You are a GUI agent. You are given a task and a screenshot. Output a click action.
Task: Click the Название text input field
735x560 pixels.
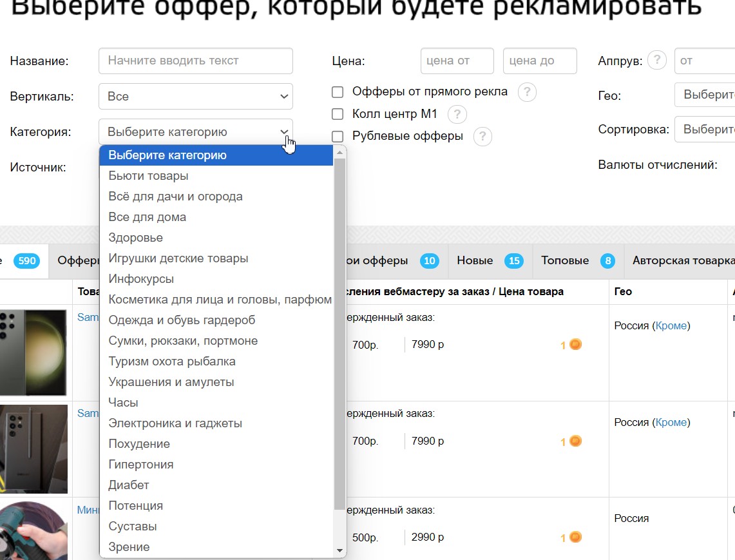[x=195, y=61]
